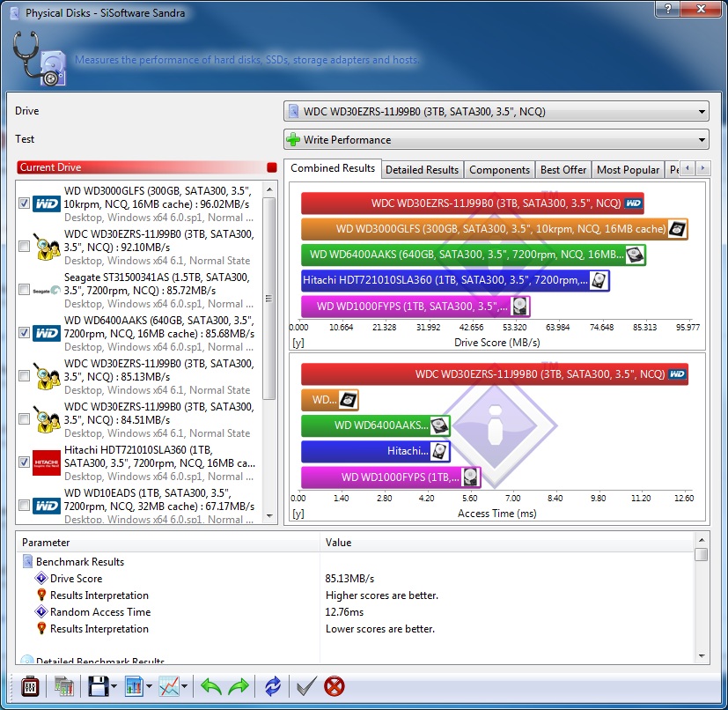Click the parameter panel scrollbar down arrow
Viewport: 728px width, 710px height.
click(x=702, y=656)
